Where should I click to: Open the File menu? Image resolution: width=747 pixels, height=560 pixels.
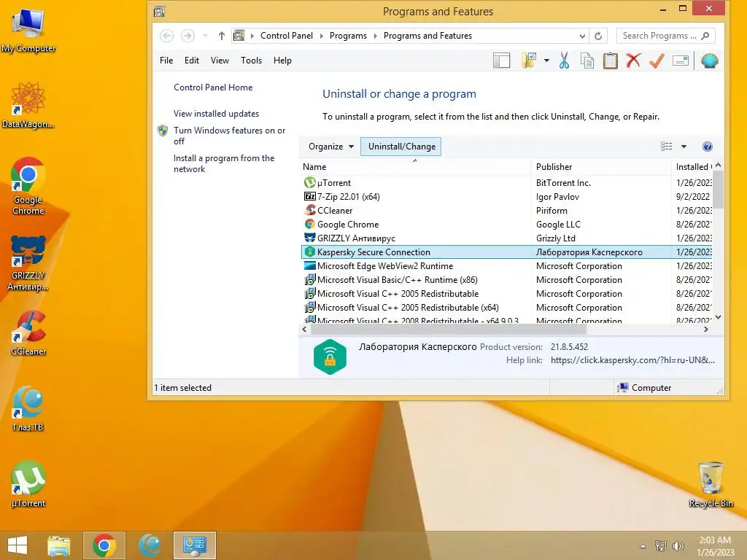tap(166, 61)
